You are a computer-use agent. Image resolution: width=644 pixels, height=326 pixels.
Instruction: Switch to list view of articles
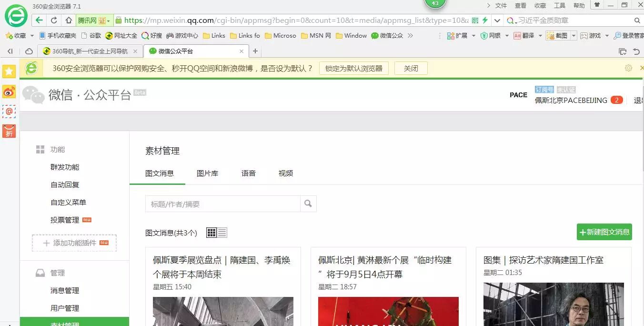222,233
